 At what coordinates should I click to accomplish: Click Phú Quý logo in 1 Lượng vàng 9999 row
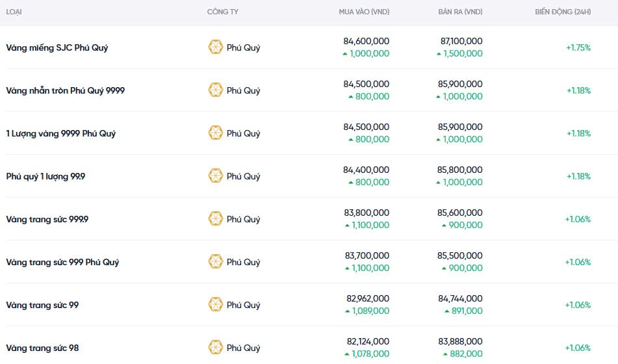click(x=215, y=133)
